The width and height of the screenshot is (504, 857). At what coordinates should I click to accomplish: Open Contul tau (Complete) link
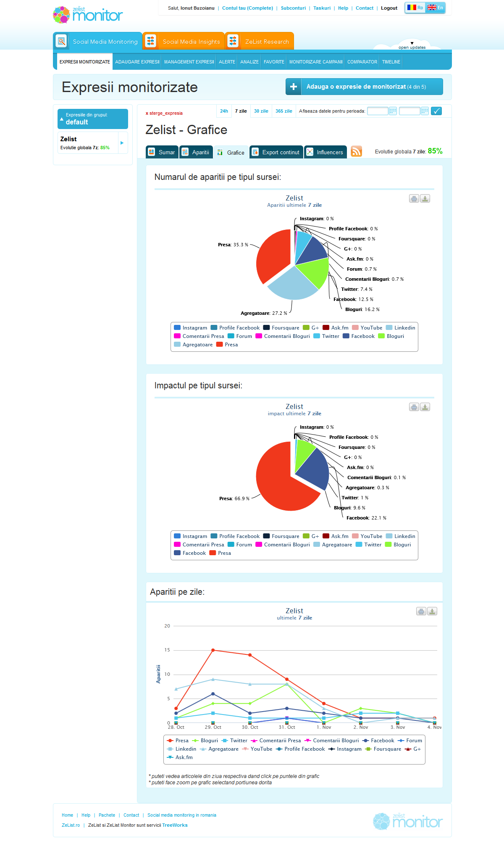(x=247, y=8)
